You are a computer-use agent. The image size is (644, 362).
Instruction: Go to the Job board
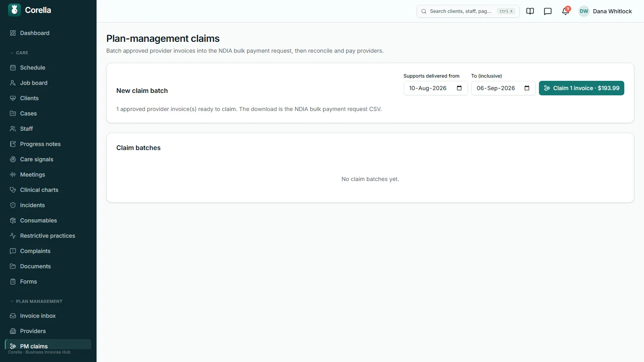48,83
